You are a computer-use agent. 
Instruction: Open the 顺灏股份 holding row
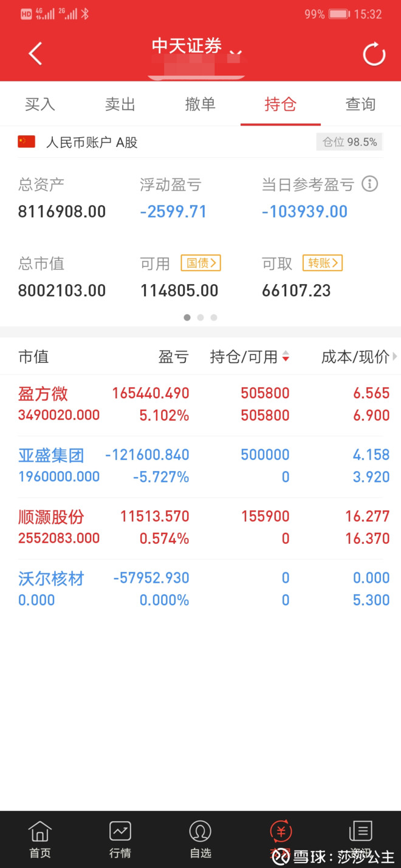(200, 527)
